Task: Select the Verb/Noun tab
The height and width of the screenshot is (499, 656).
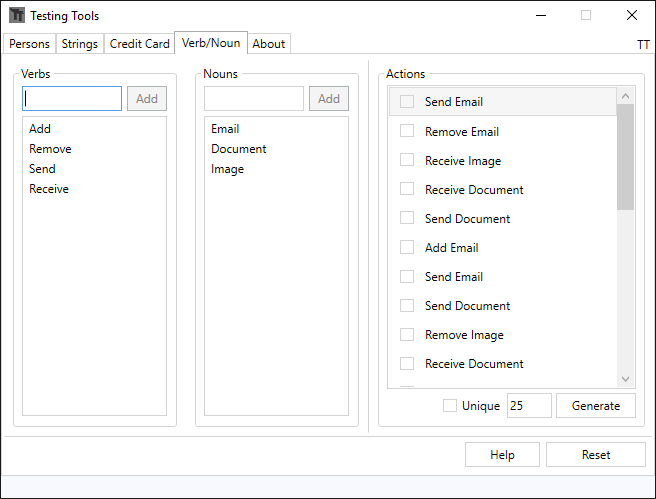Action: click(x=211, y=43)
